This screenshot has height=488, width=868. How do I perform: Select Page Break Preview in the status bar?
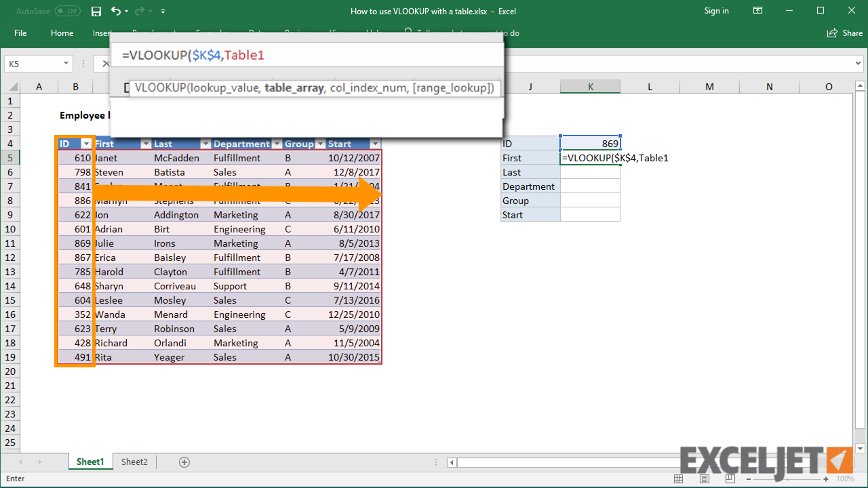point(730,479)
